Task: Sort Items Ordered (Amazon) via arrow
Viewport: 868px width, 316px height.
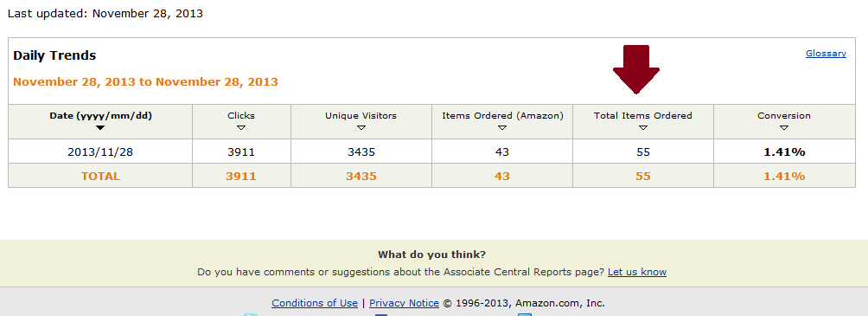Action: (502, 128)
